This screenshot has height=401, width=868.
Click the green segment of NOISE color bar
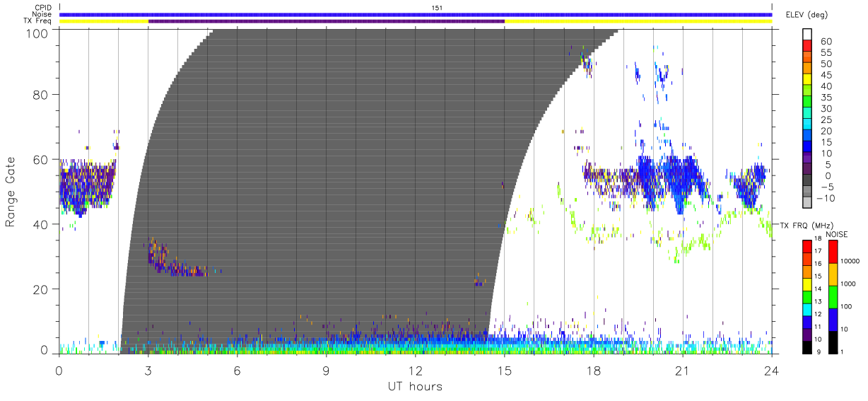coord(833,297)
